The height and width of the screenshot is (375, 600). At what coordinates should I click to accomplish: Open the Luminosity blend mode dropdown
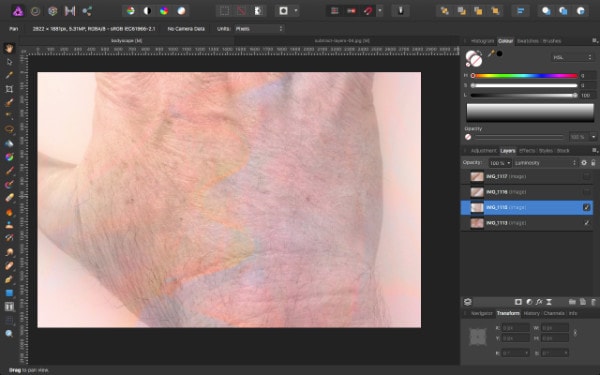545,163
